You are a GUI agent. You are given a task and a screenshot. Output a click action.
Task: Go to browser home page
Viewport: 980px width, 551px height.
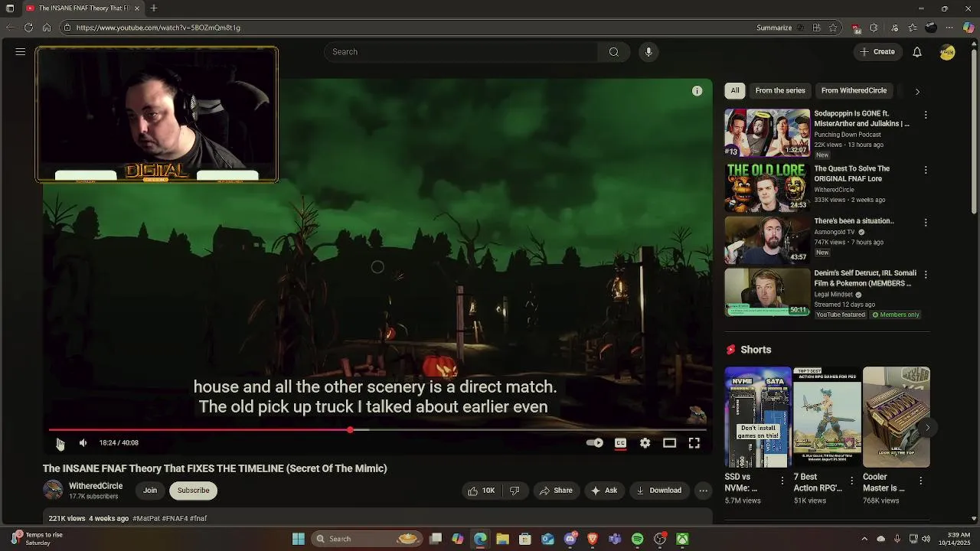pos(47,28)
